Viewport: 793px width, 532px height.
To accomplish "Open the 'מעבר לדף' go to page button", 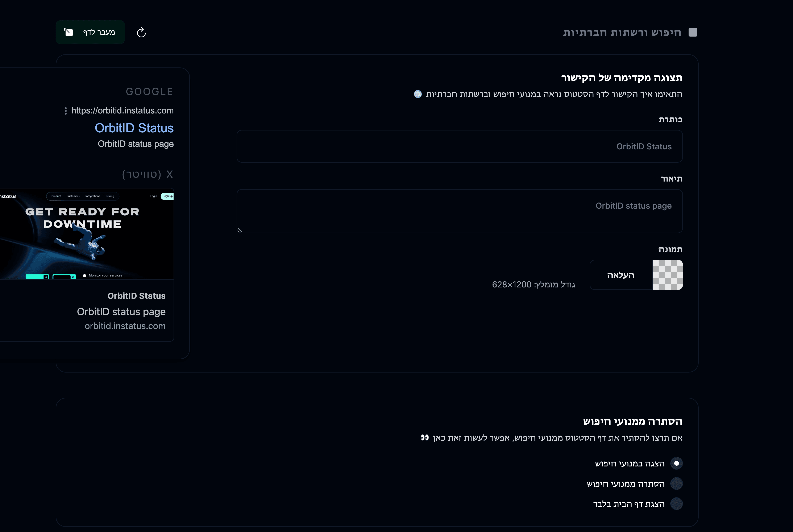I will tap(90, 32).
